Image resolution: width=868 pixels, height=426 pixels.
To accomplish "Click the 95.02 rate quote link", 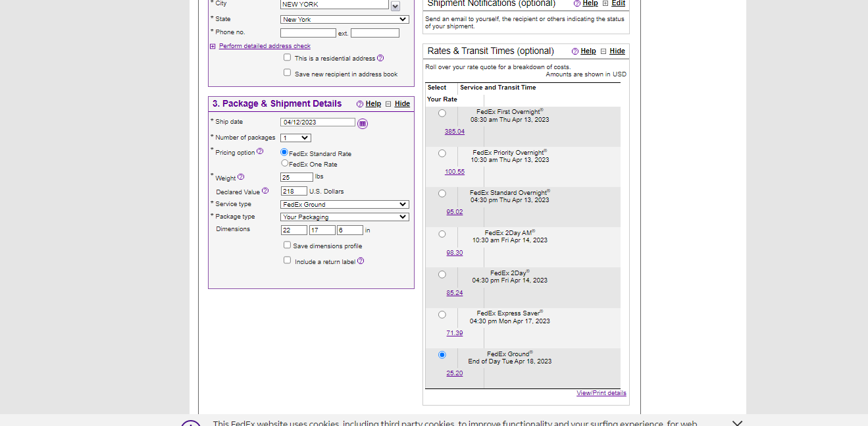I will 455,212.
